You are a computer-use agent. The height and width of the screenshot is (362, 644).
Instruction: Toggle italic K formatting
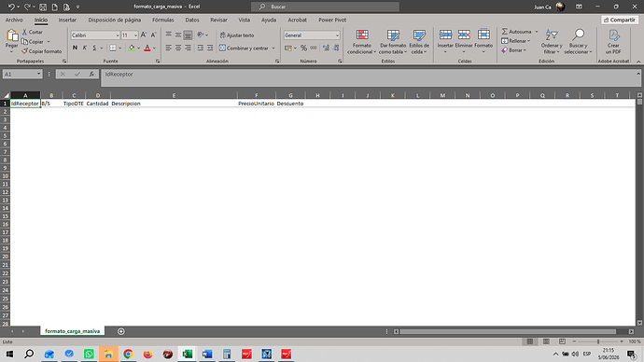click(85, 48)
